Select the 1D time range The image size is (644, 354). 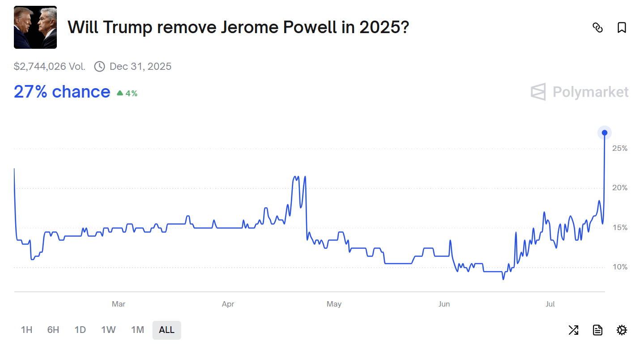coord(80,330)
